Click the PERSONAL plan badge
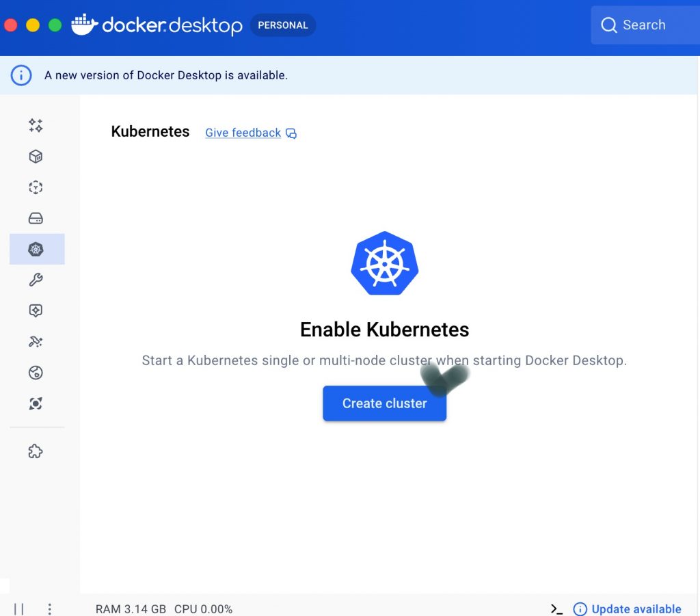This screenshot has width=700, height=616. click(x=282, y=25)
